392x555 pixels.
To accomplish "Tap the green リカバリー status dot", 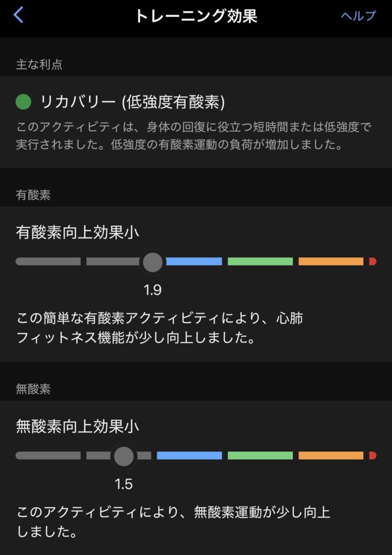I will click(23, 101).
